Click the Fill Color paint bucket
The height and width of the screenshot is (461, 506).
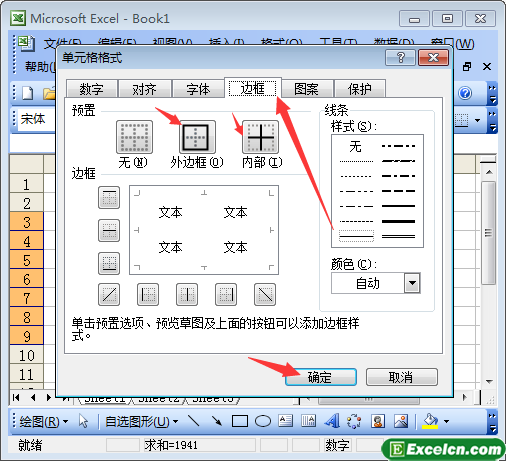pos(430,421)
